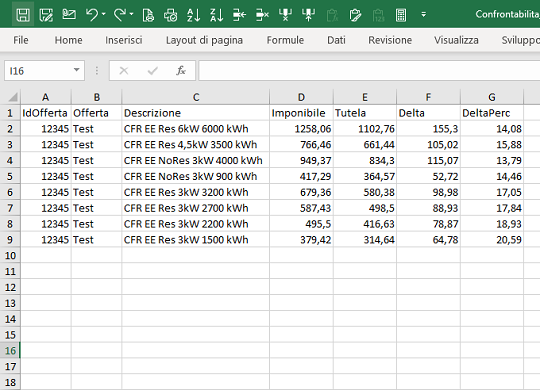Click cell with value 1258,06
This screenshot has width=540, height=390.
(x=301, y=129)
